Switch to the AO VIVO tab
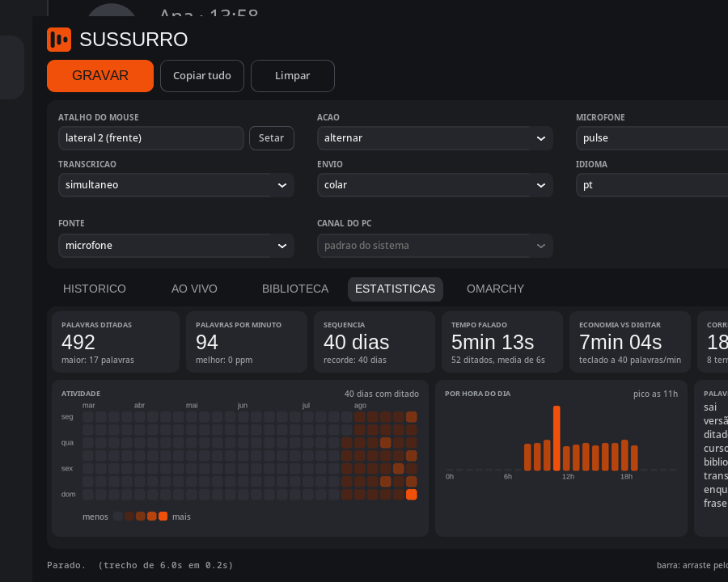This screenshot has width=728, height=582. point(194,289)
